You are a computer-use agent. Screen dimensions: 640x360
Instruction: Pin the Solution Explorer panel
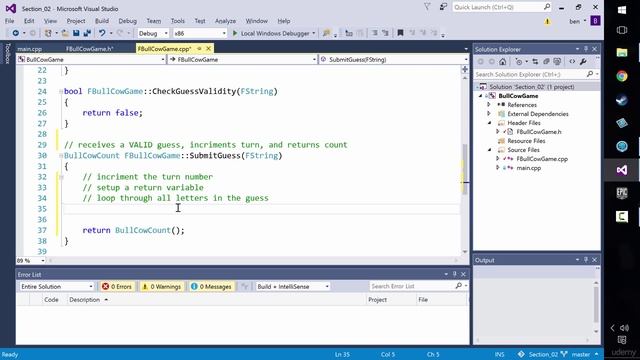click(586, 49)
